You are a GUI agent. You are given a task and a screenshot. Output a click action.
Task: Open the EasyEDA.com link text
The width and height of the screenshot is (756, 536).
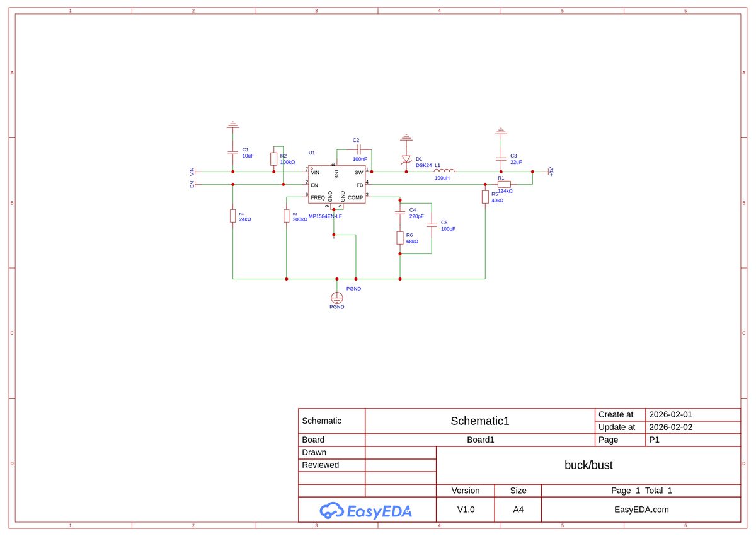tap(641, 510)
